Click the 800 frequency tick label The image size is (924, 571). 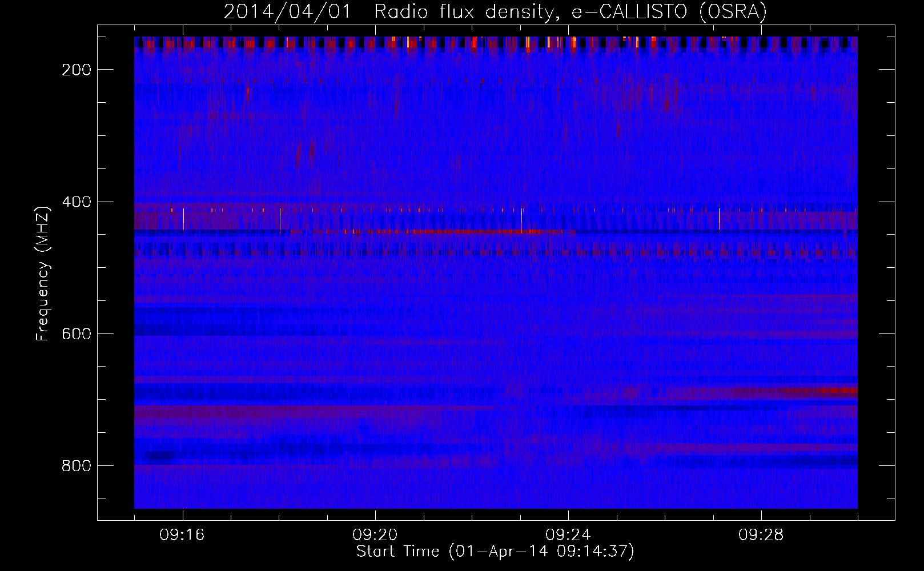click(77, 465)
